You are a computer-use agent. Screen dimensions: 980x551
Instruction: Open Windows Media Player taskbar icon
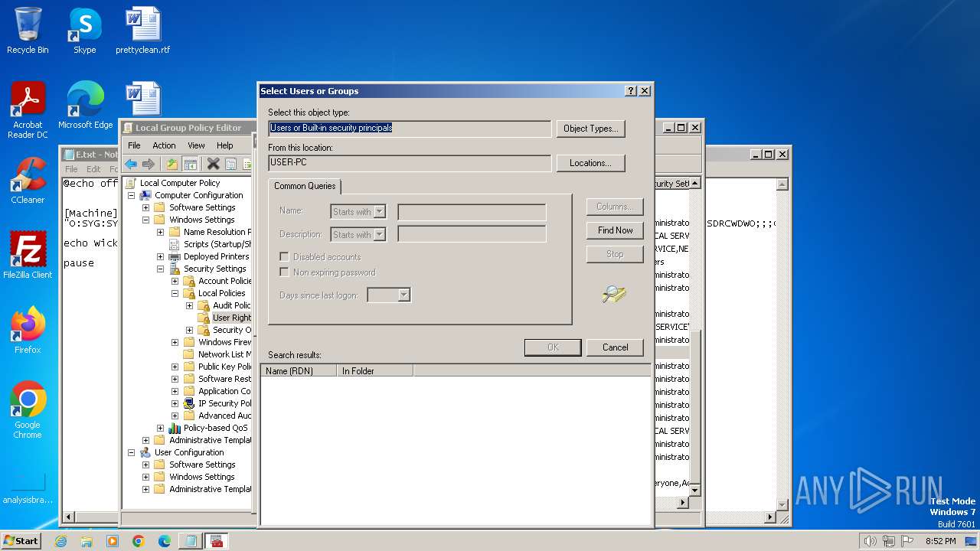click(113, 541)
